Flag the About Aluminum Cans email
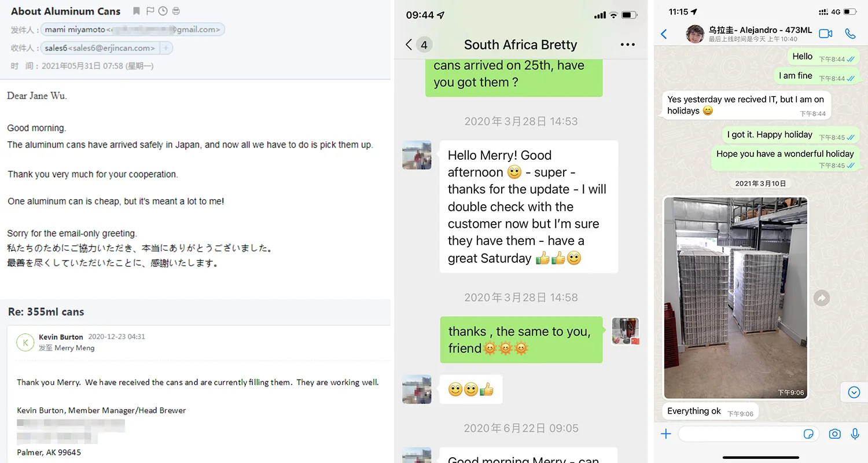Screen dimensions: 868x463 coord(150,11)
